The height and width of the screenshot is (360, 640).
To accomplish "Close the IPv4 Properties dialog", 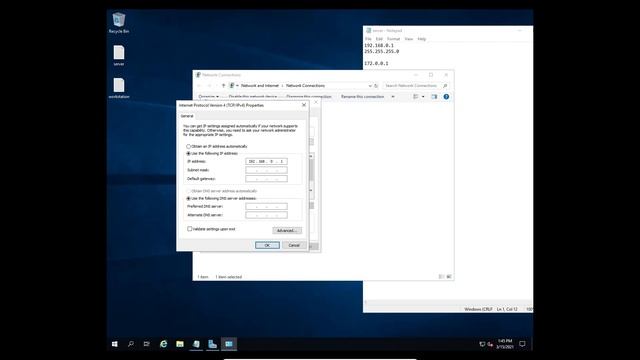I will click(304, 105).
